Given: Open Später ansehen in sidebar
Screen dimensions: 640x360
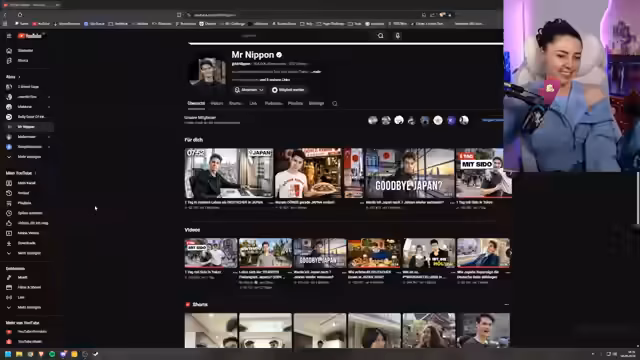Looking at the screenshot, I should tap(30, 213).
